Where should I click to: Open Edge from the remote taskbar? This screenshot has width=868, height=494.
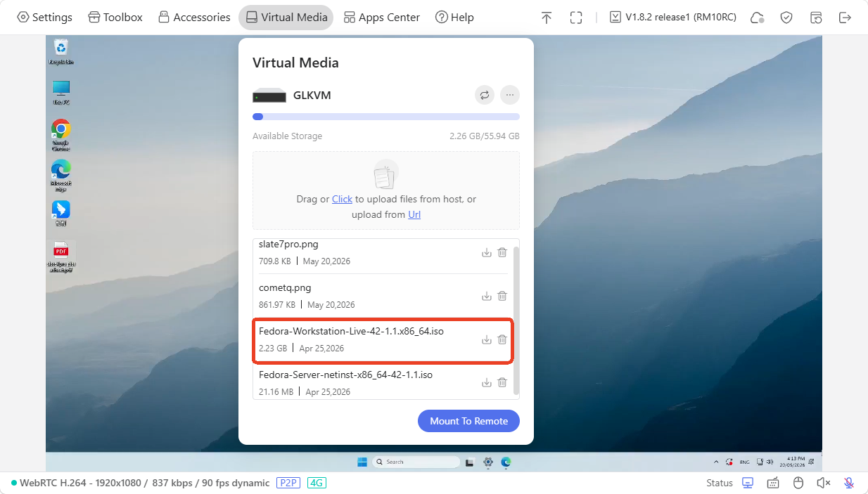coord(506,462)
